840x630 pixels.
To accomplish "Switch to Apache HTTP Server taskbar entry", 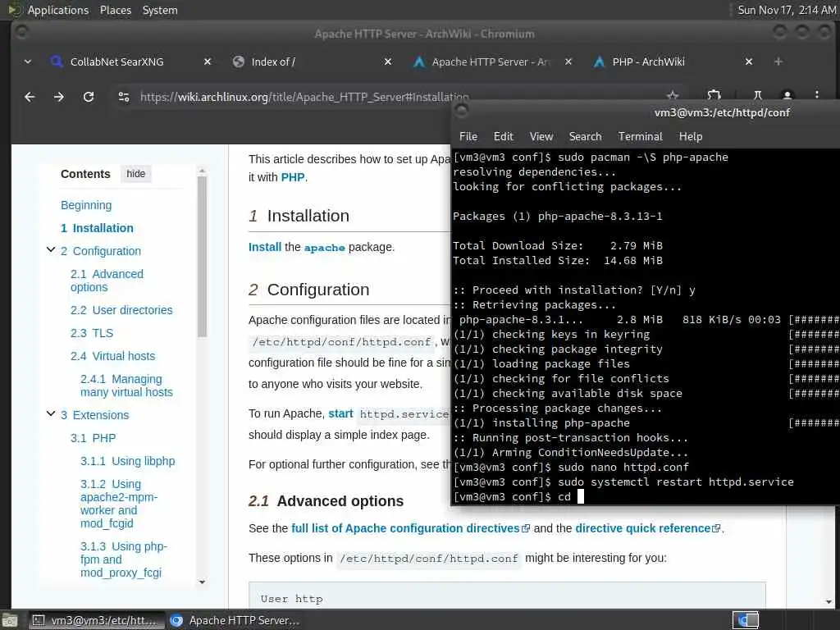I will [235, 620].
